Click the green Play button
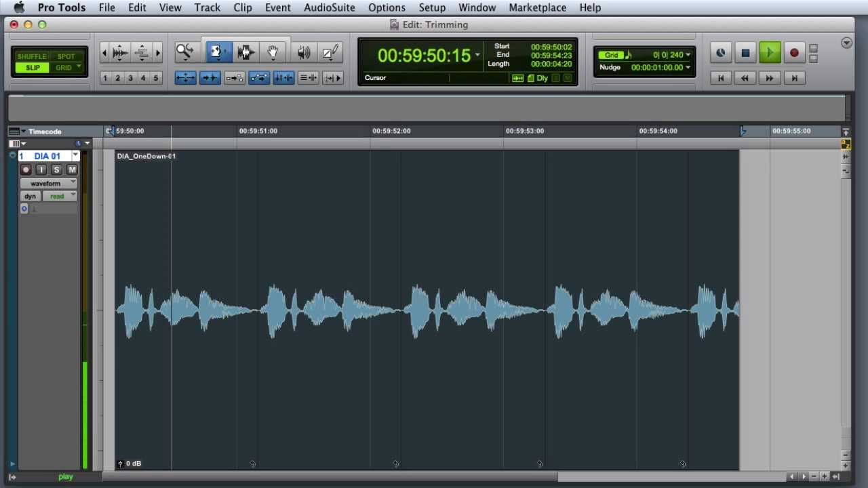Screen dimensions: 868x488 coord(770,53)
